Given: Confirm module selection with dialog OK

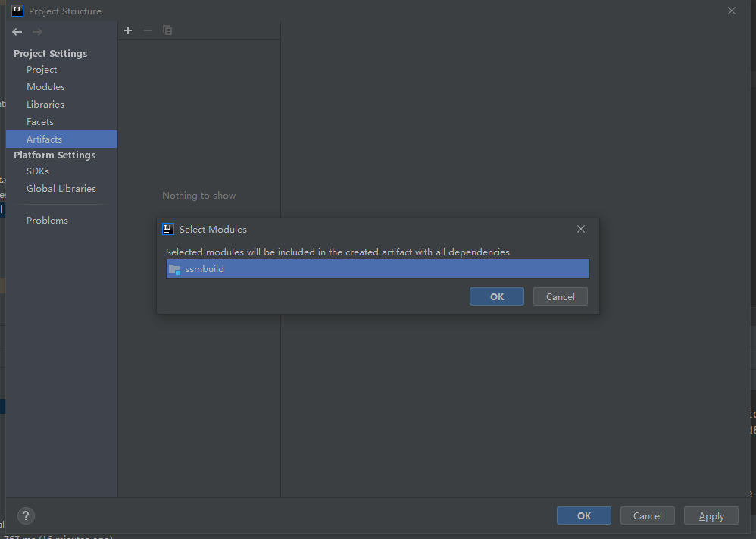Looking at the screenshot, I should (x=497, y=296).
